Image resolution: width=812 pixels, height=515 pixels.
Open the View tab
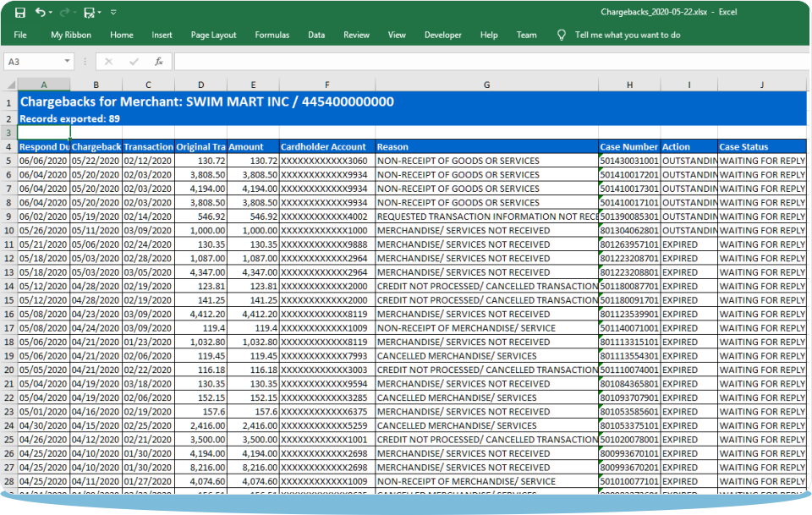tap(397, 36)
